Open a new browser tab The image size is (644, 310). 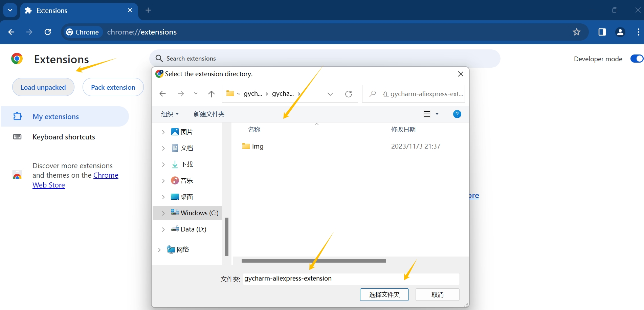[x=148, y=10]
